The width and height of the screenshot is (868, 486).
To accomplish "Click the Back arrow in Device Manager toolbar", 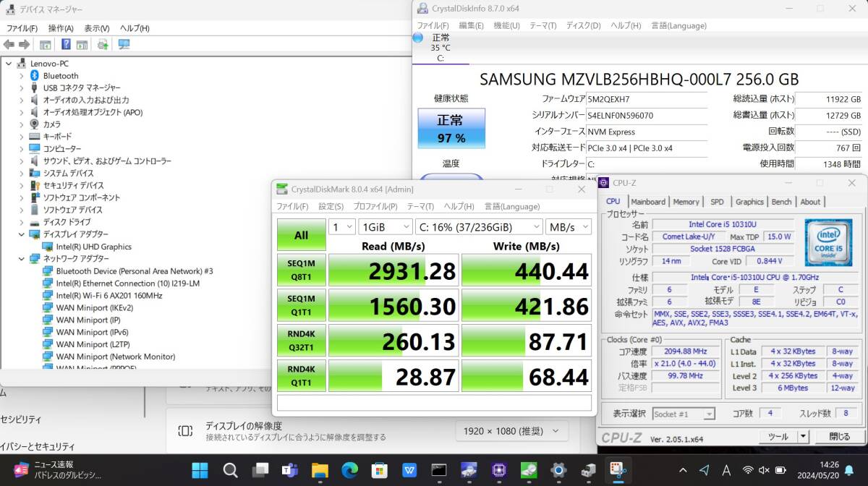I will tap(9, 44).
